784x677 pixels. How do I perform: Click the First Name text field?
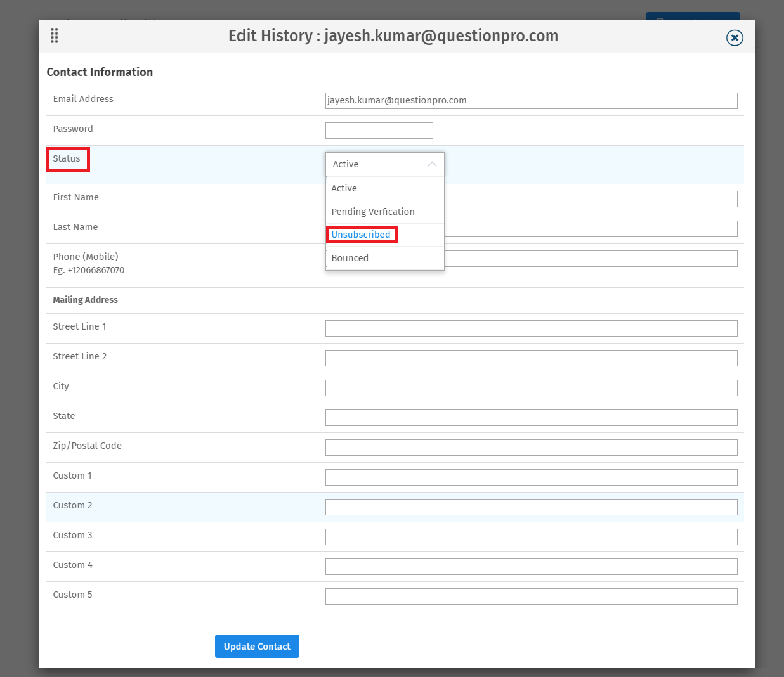point(571,198)
